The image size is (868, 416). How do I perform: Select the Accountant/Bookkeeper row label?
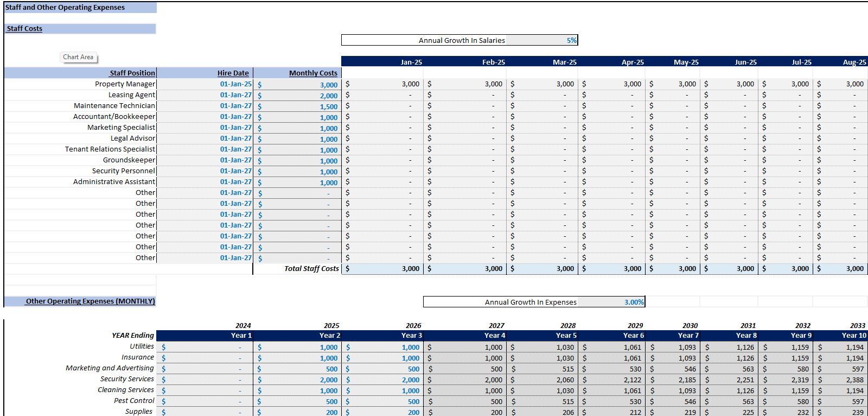114,117
